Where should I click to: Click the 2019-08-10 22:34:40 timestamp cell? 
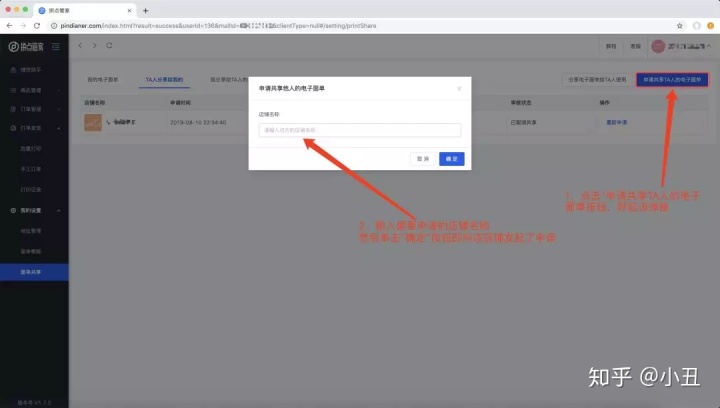pyautogui.click(x=198, y=123)
